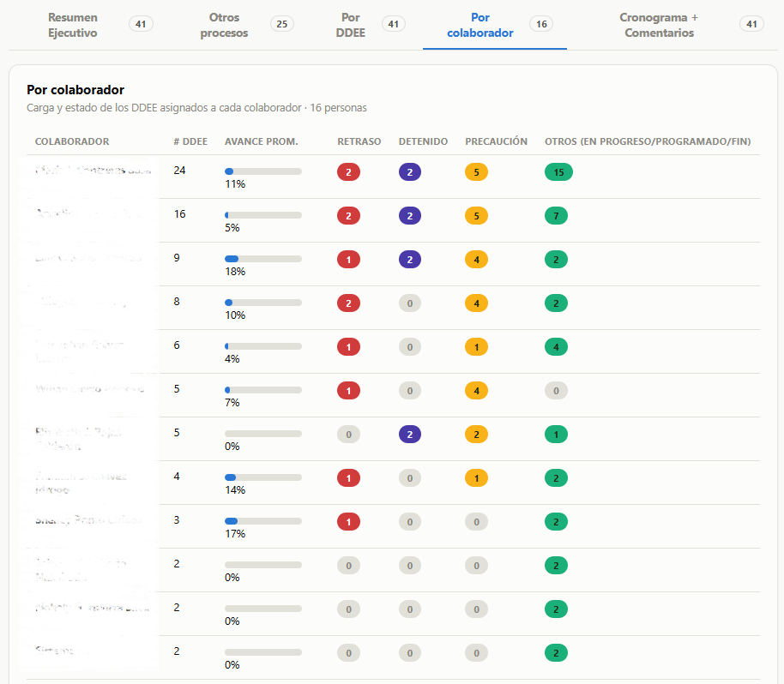Click the AVANCE PROM. column header
Viewport: 784px width, 684px height.
(261, 141)
